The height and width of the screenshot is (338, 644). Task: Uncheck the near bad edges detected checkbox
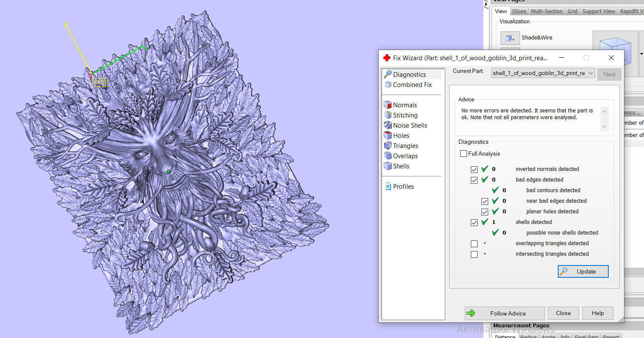[x=485, y=201]
